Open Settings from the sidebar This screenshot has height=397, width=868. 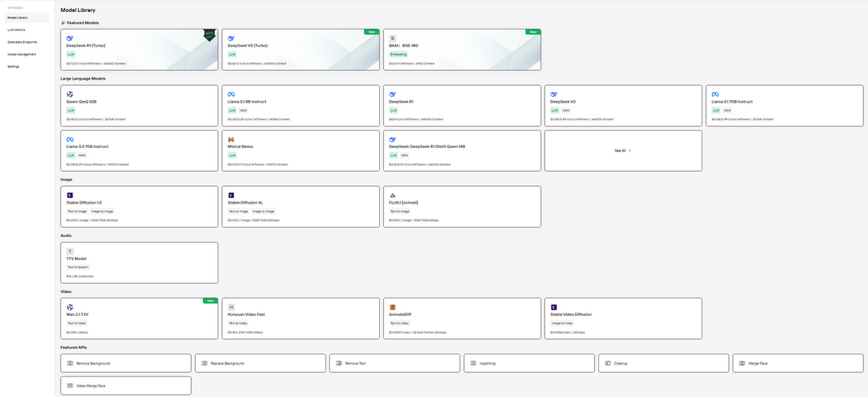click(x=14, y=67)
